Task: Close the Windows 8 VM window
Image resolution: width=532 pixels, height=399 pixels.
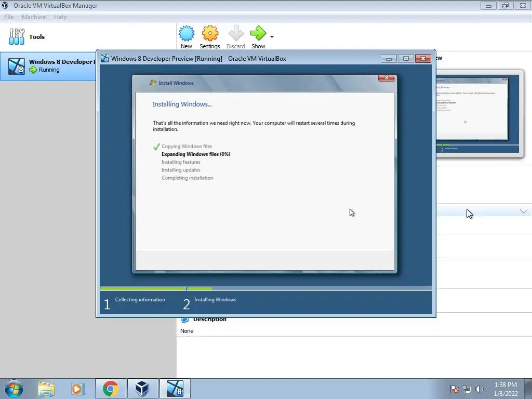Action: pos(423,59)
